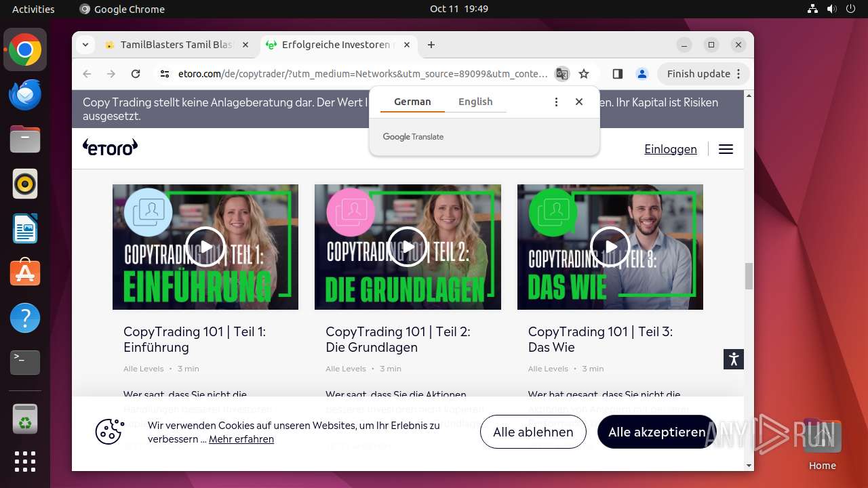Open Help from the dock
Screen dimensions: 868x488
tap(25, 318)
